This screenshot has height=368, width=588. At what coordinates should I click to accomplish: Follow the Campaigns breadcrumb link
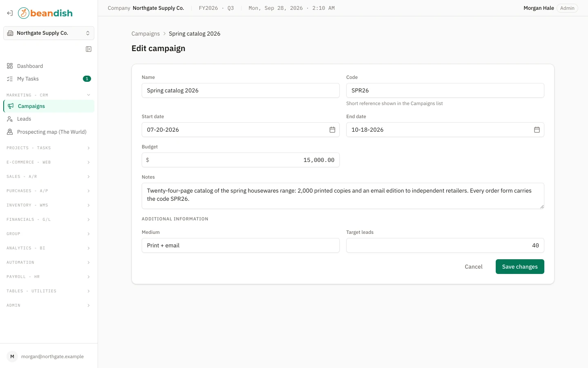(146, 34)
